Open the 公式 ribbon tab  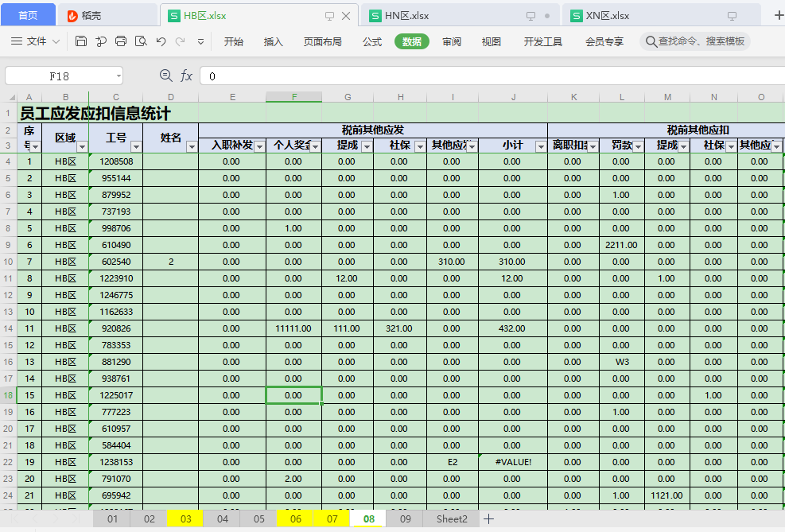point(372,41)
